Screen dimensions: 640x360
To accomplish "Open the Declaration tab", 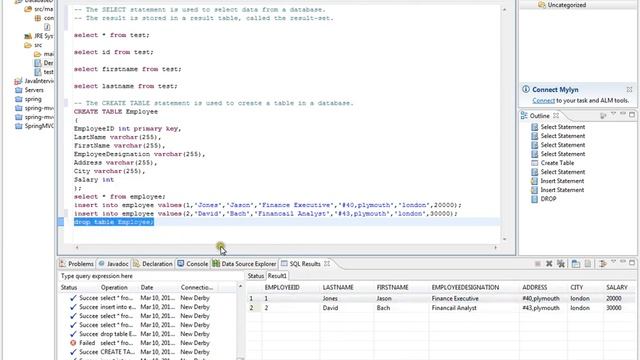I will coord(153,264).
